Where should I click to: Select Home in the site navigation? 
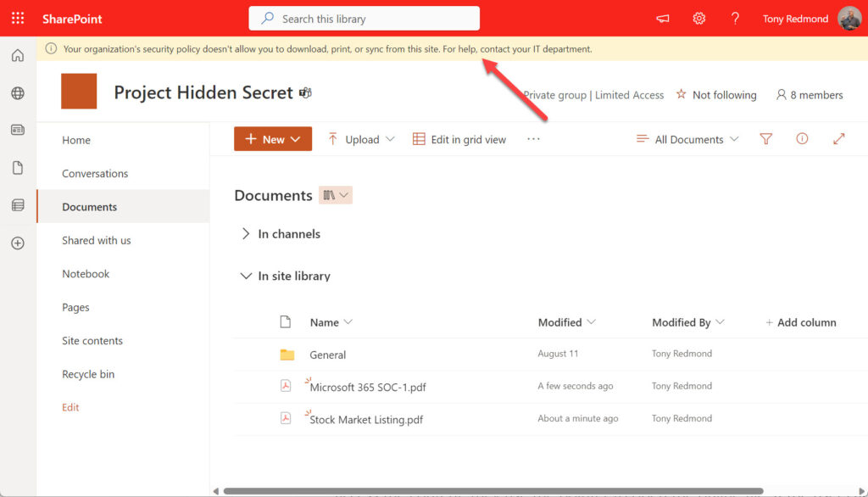76,140
